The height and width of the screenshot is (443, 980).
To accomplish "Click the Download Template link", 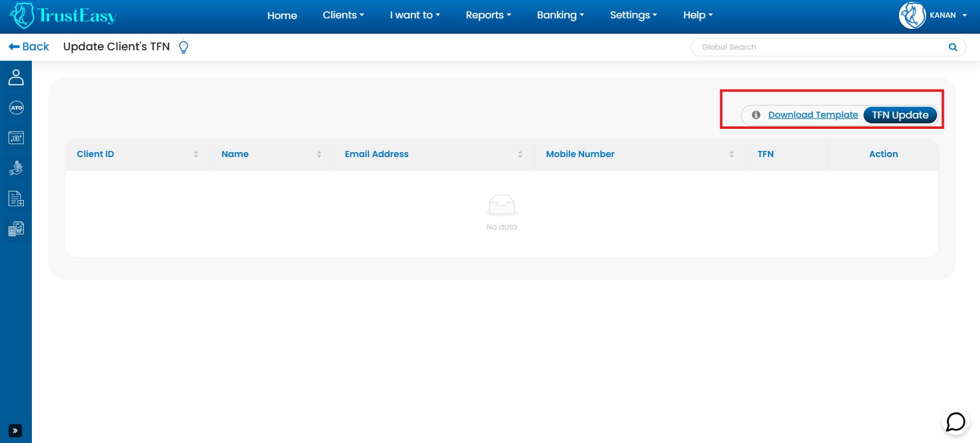I will pyautogui.click(x=813, y=115).
